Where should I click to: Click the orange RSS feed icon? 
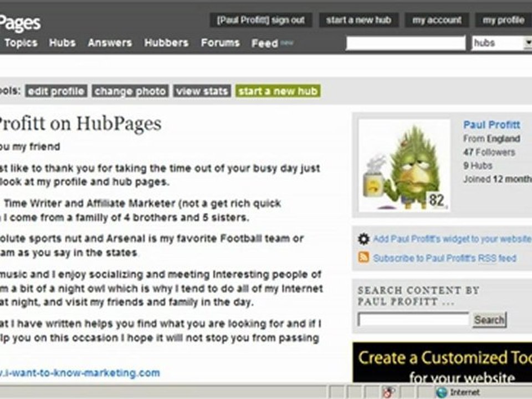point(364,257)
